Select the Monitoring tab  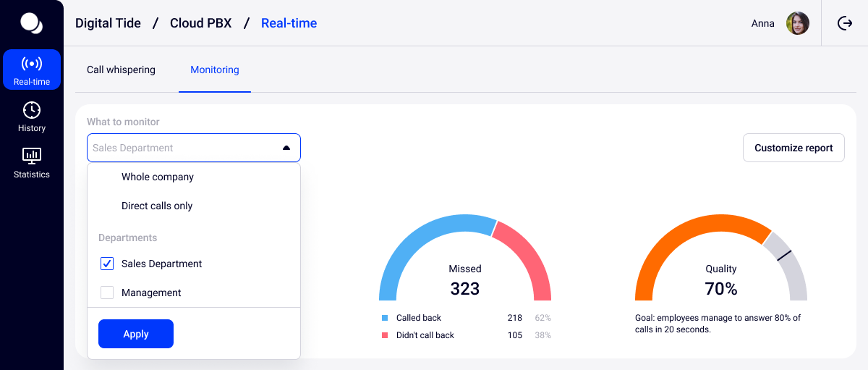point(215,70)
